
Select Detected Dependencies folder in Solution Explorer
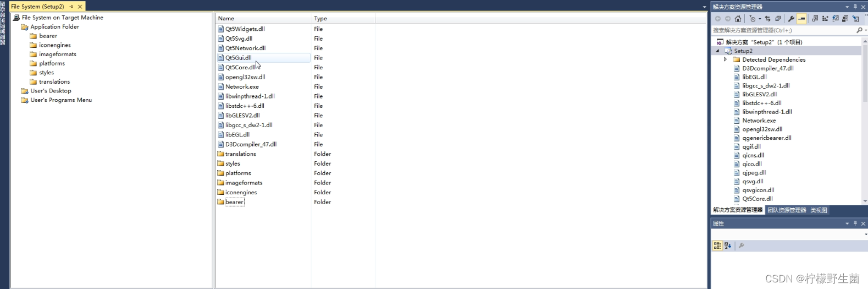(x=773, y=59)
